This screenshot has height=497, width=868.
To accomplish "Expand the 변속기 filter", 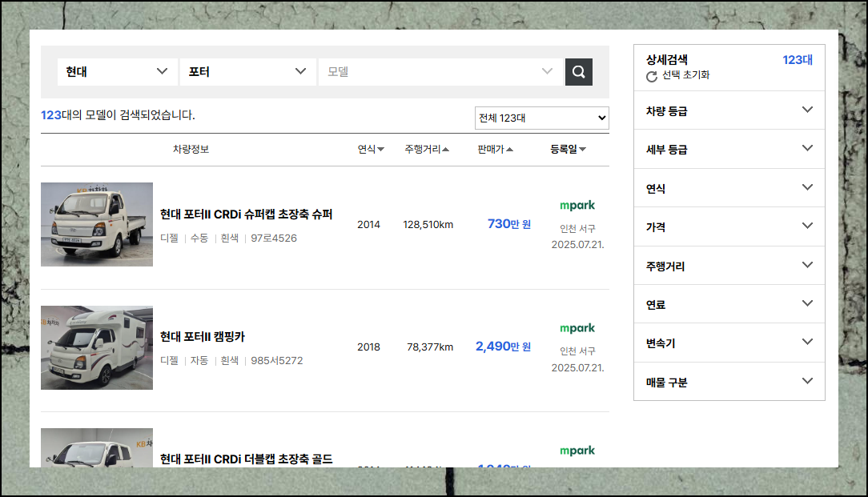I will (729, 343).
